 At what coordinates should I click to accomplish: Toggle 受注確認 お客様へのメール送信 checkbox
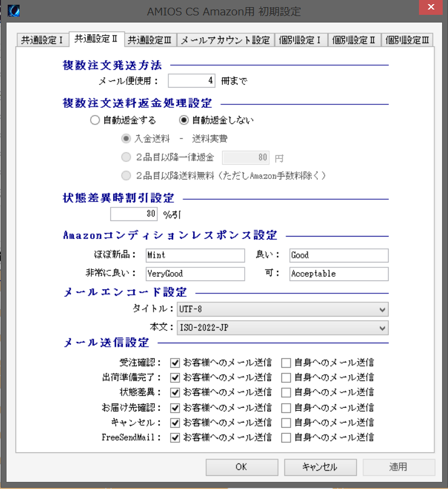(175, 363)
